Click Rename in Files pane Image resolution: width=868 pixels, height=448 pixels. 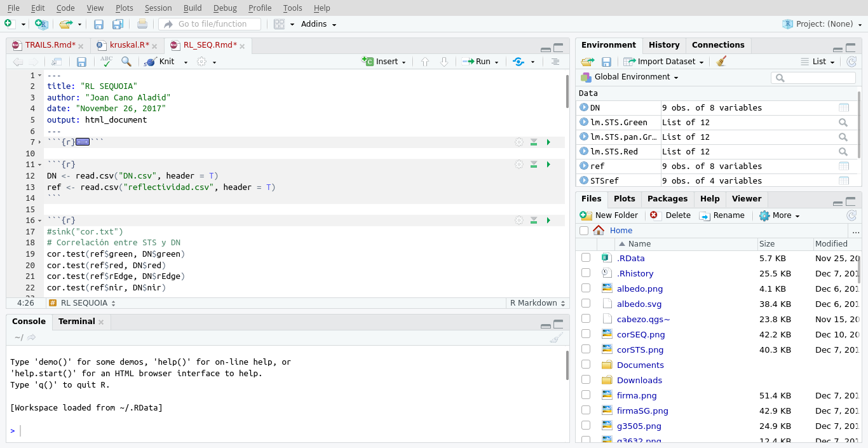pyautogui.click(x=722, y=215)
